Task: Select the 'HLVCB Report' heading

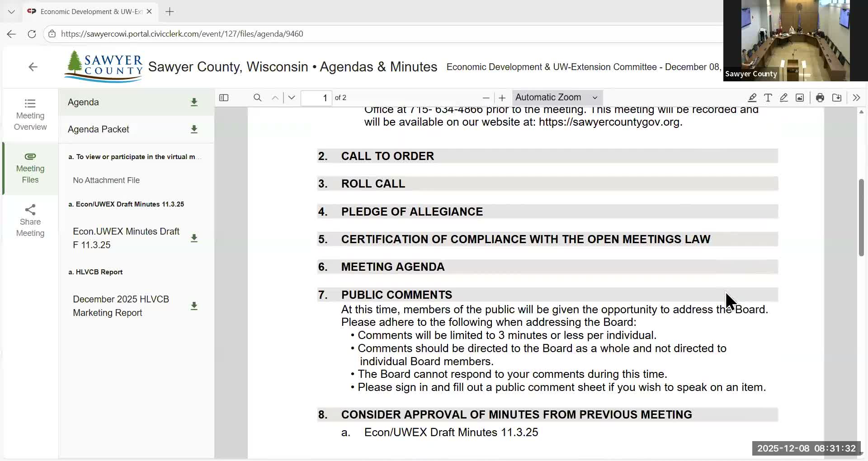Action: (x=95, y=272)
